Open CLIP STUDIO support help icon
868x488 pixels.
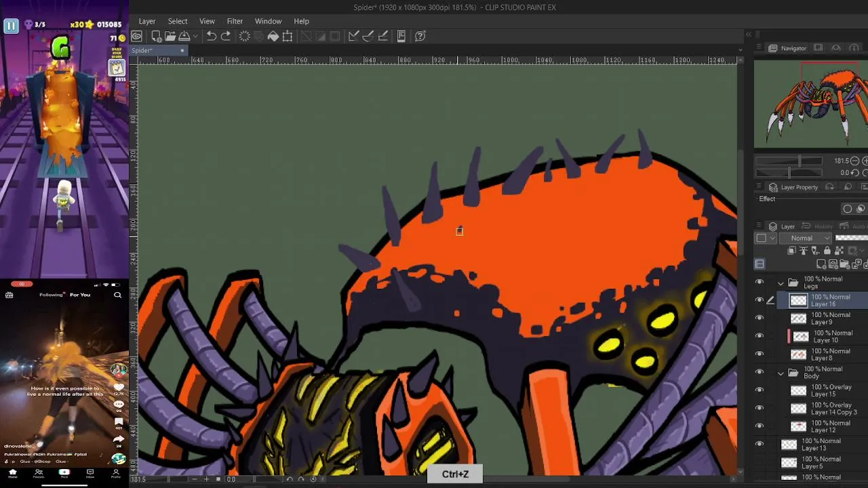pyautogui.click(x=420, y=36)
